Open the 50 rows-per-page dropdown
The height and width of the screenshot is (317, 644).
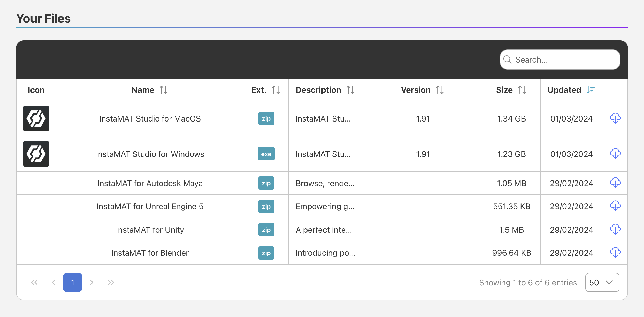[602, 282]
